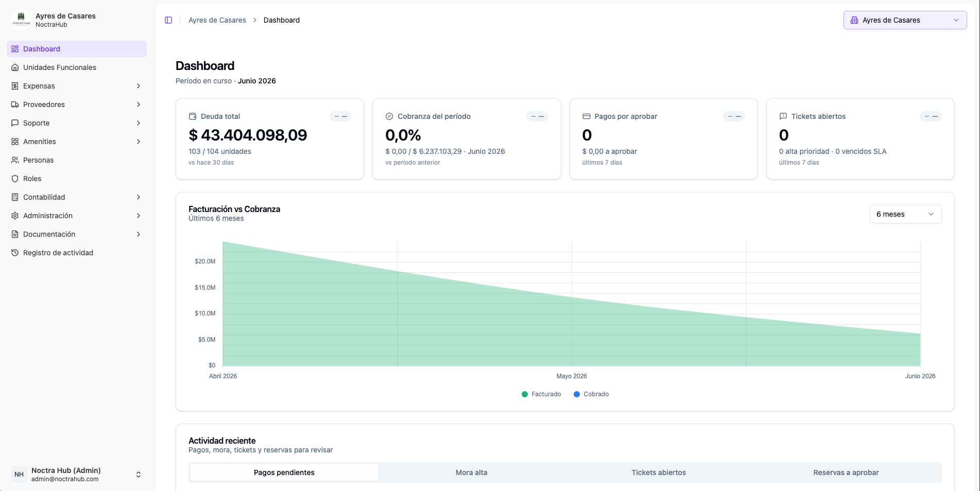Click the Pagos por aprobar card icon
The height and width of the screenshot is (491, 980).
[x=586, y=116]
